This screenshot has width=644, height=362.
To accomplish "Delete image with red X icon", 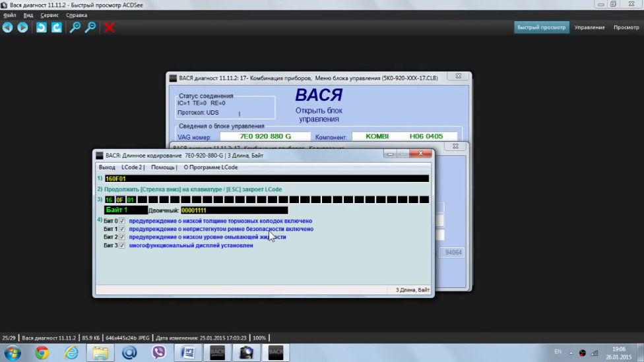I will [110, 28].
